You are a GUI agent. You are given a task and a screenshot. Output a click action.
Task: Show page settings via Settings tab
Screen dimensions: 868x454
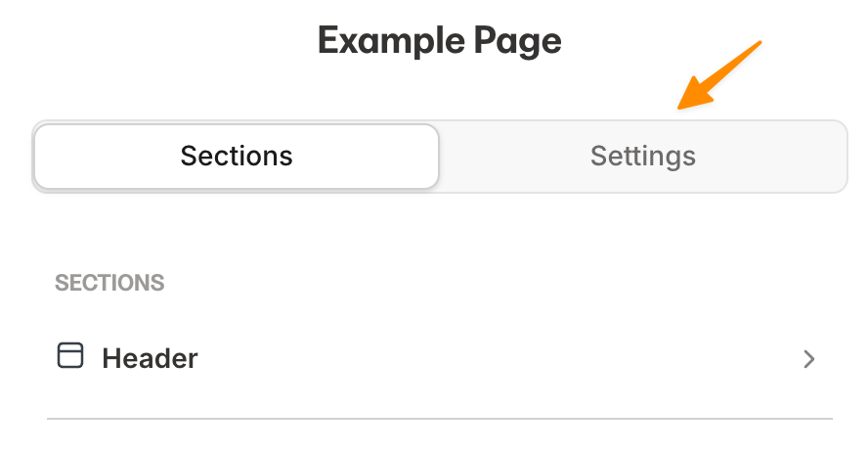(x=642, y=157)
